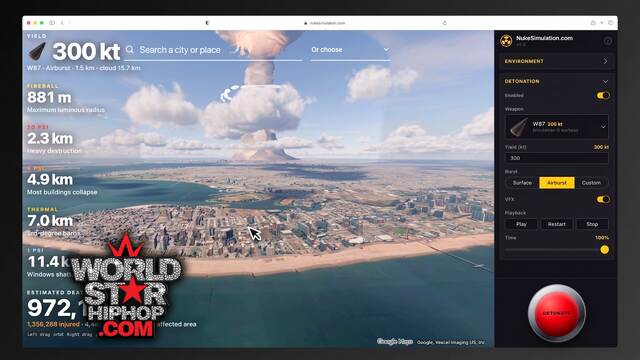640x360 pixels.
Task: Click the Yield (kt) input field
Action: pos(557,158)
